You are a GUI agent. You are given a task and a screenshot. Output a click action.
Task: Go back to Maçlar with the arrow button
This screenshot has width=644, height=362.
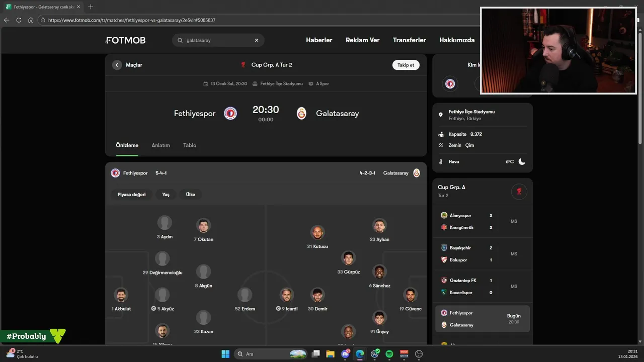(x=117, y=65)
